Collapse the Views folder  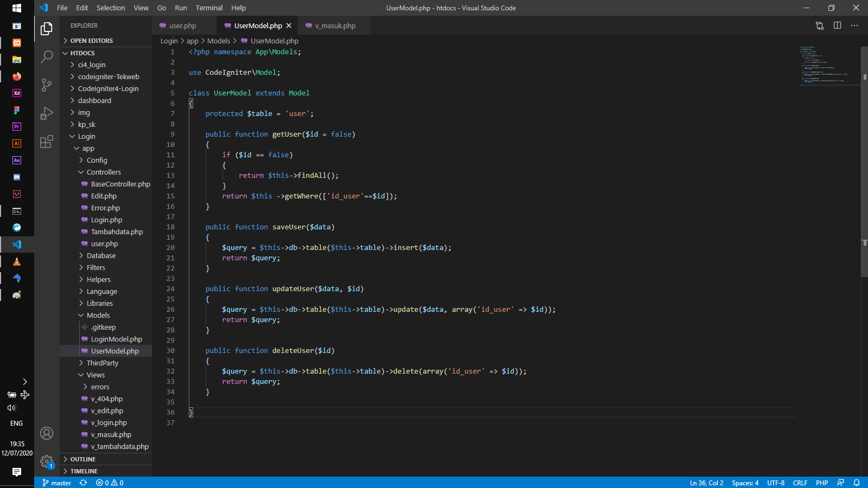click(x=106, y=375)
